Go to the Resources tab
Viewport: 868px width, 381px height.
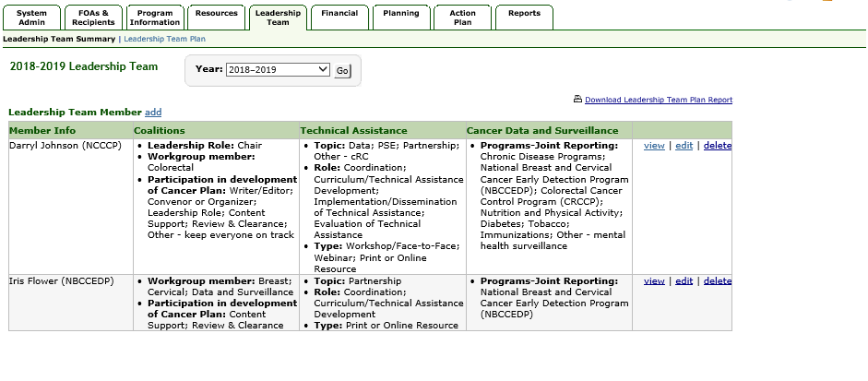[x=217, y=14]
